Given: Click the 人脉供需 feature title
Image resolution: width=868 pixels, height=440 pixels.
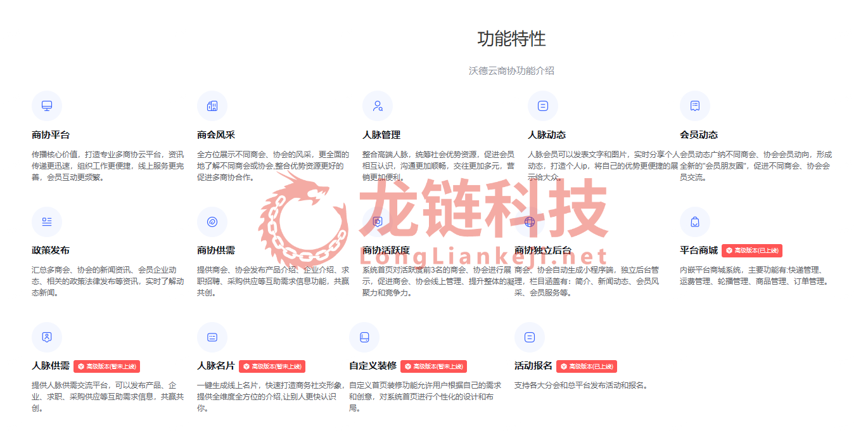Looking at the screenshot, I should [x=51, y=366].
